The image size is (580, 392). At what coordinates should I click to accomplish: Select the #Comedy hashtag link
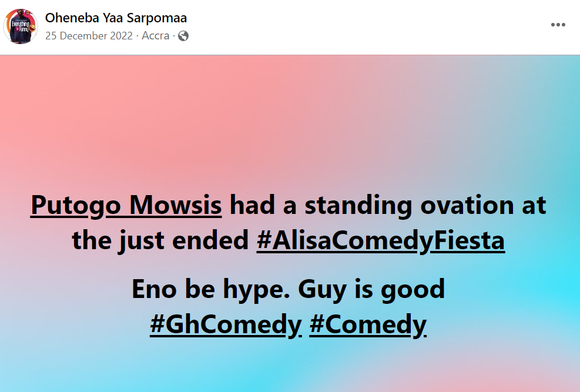367,324
